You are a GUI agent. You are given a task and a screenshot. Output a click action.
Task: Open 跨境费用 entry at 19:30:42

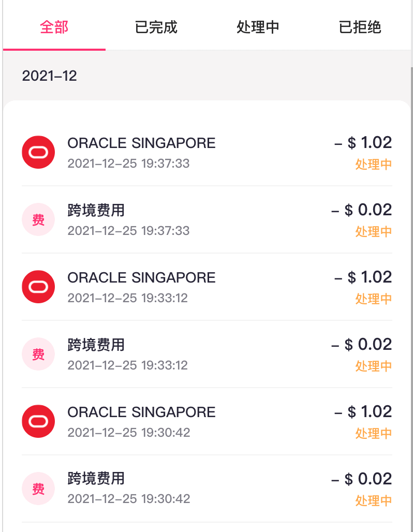coord(96,479)
